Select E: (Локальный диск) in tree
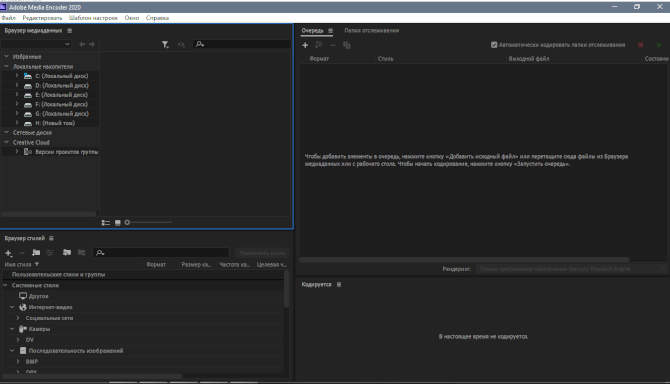Viewport: 670px width, 384px height. click(61, 95)
